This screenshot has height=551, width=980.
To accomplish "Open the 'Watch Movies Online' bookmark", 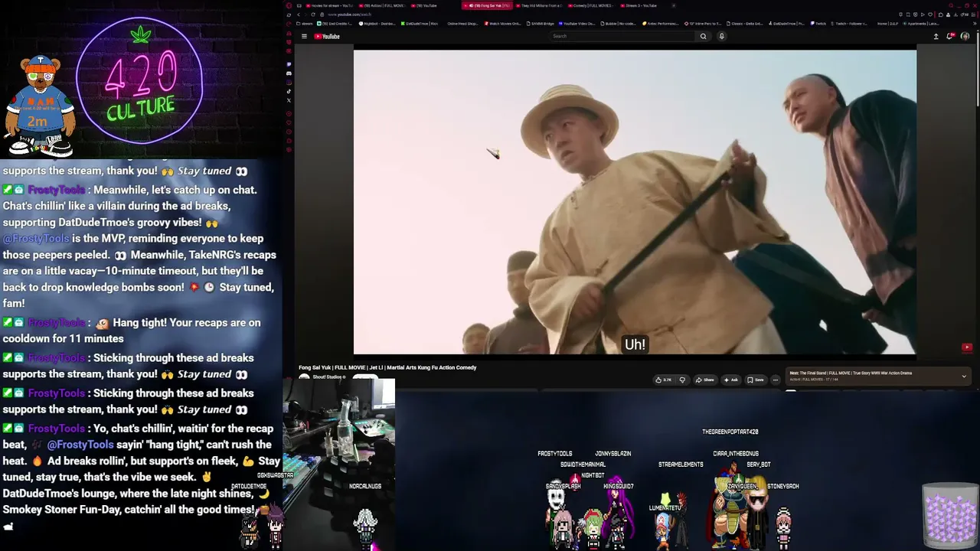I will 502,24.
